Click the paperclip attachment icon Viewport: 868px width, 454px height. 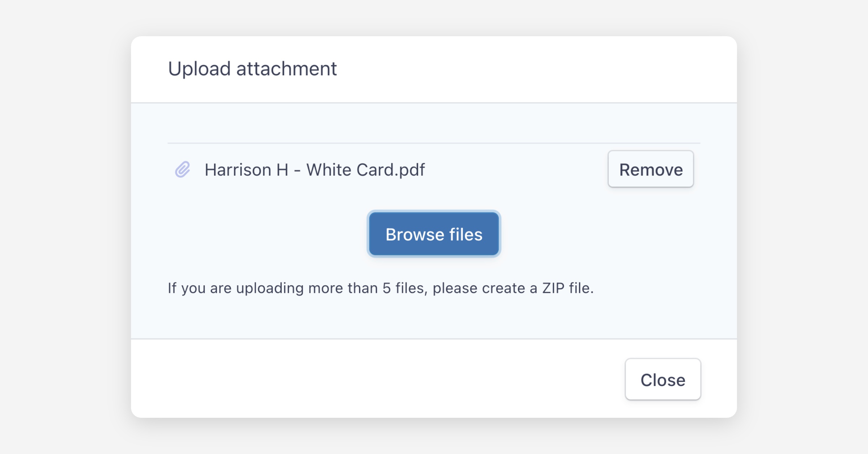tap(183, 169)
